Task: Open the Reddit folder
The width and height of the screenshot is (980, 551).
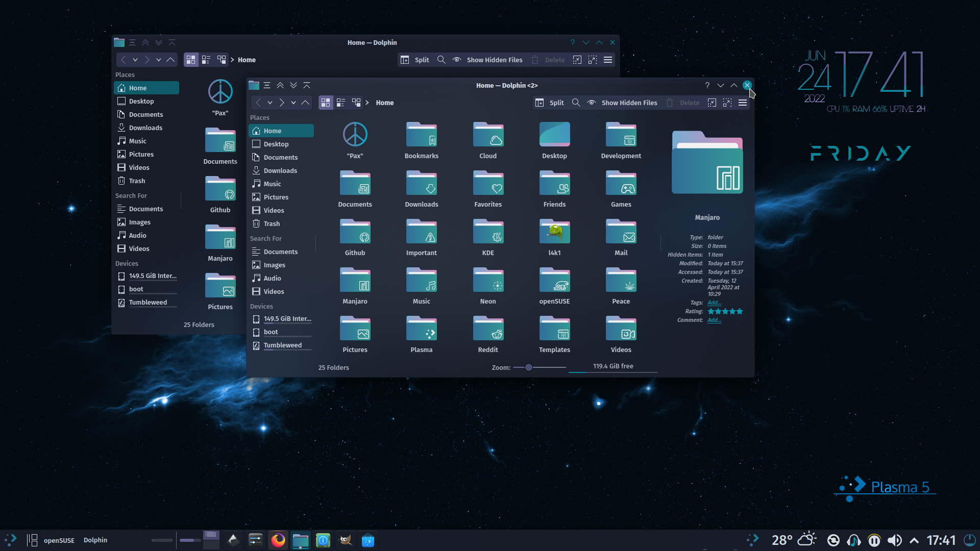Action: coord(488,335)
